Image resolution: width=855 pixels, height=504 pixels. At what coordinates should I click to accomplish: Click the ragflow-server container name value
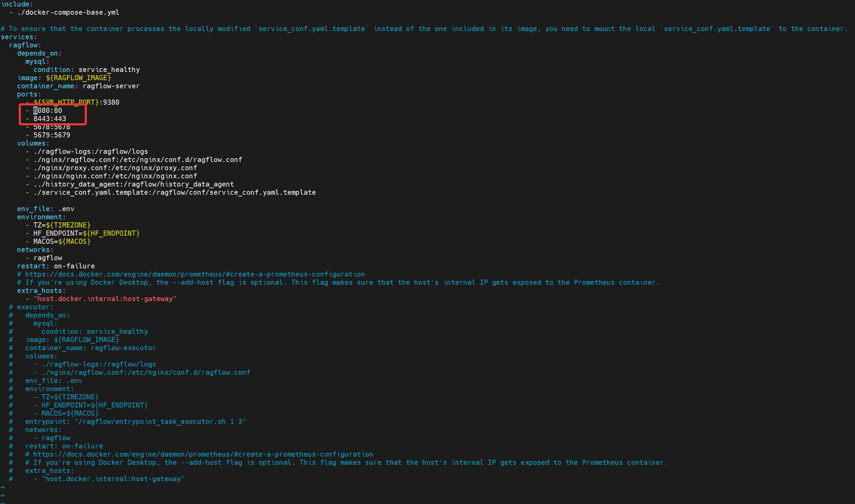tap(111, 86)
